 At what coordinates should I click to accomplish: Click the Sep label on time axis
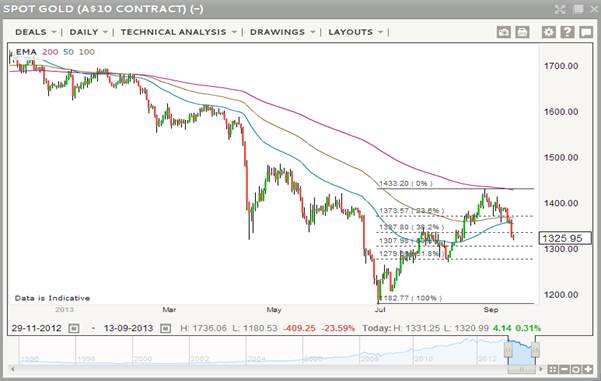click(491, 309)
